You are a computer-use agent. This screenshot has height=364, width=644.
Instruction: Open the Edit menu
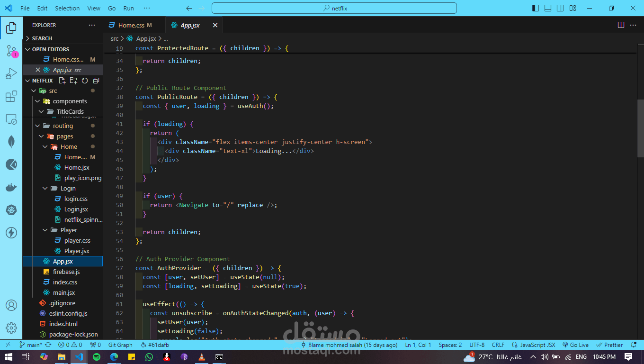(x=42, y=8)
